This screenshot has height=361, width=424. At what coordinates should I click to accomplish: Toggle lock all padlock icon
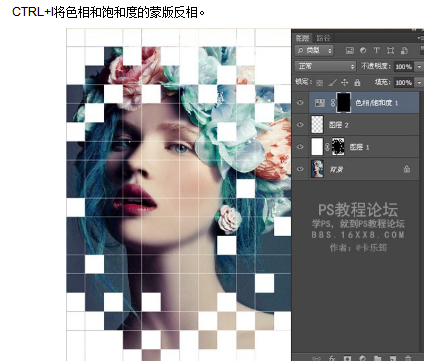click(x=357, y=82)
